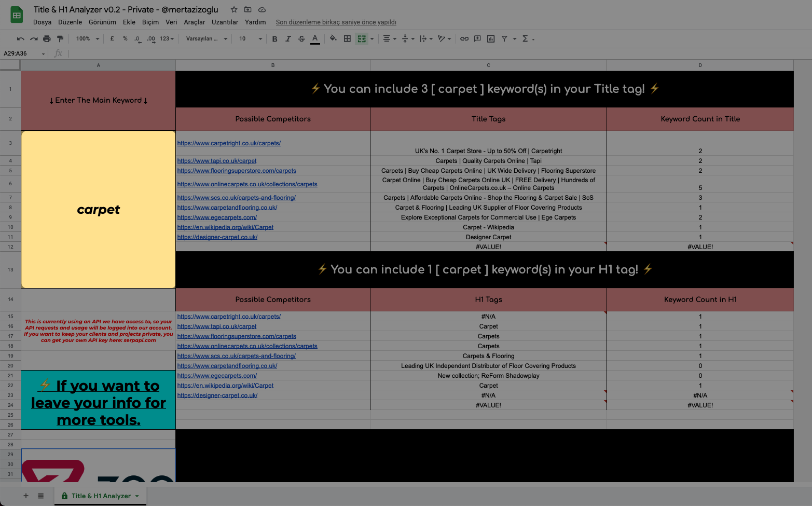The height and width of the screenshot is (506, 812).
Task: Open the Varsayılan font dropdown
Action: (x=207, y=39)
